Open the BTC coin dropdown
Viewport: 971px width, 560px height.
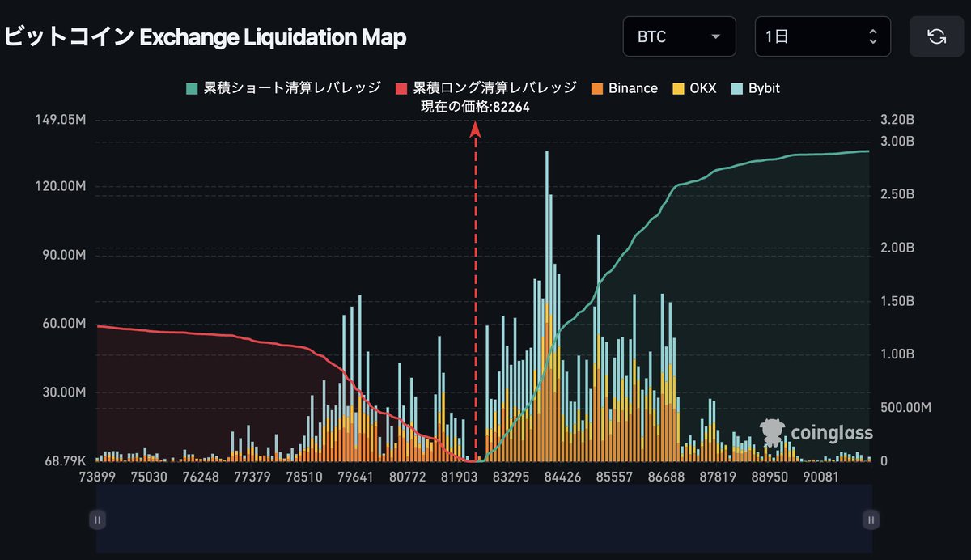click(680, 36)
